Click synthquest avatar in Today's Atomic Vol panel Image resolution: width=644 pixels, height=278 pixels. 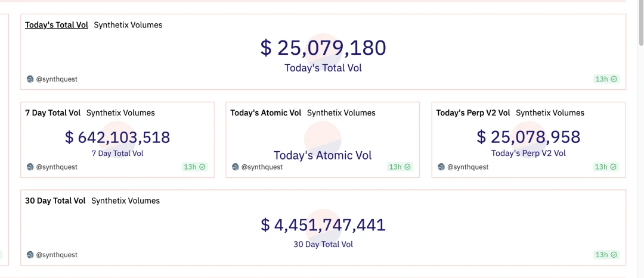pyautogui.click(x=236, y=167)
